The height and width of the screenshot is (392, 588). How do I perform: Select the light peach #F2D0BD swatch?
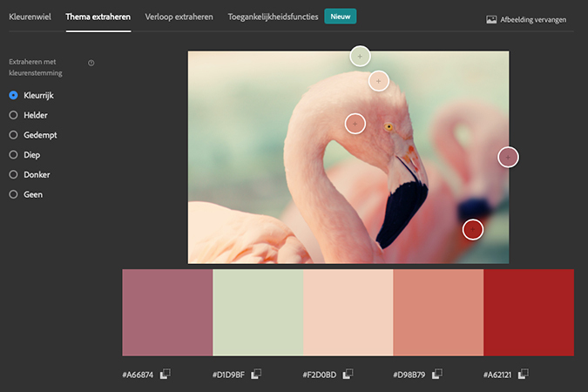348,313
